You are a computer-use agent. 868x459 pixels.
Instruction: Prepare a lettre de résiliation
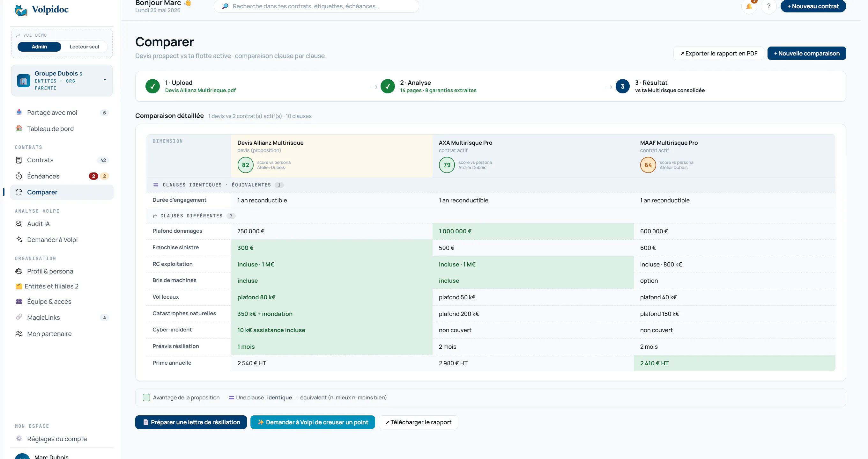coord(191,422)
